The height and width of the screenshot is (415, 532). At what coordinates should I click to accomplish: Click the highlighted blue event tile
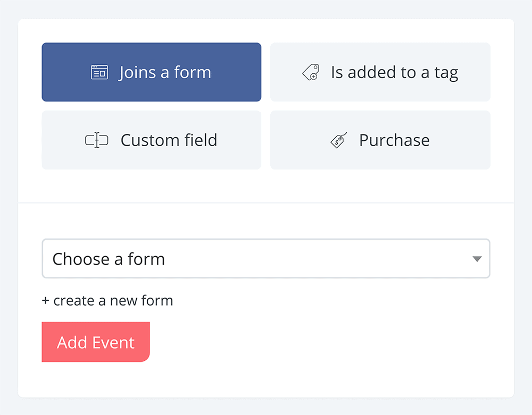point(151,72)
